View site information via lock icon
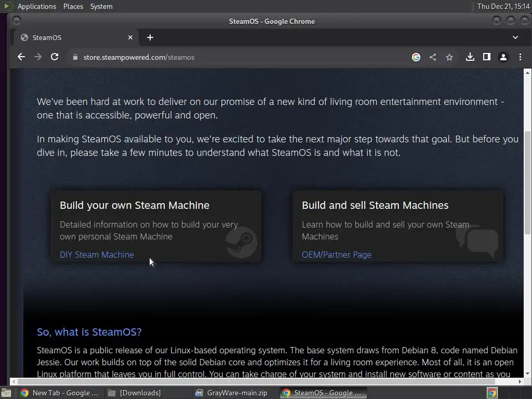The height and width of the screenshot is (399, 532). (x=75, y=57)
